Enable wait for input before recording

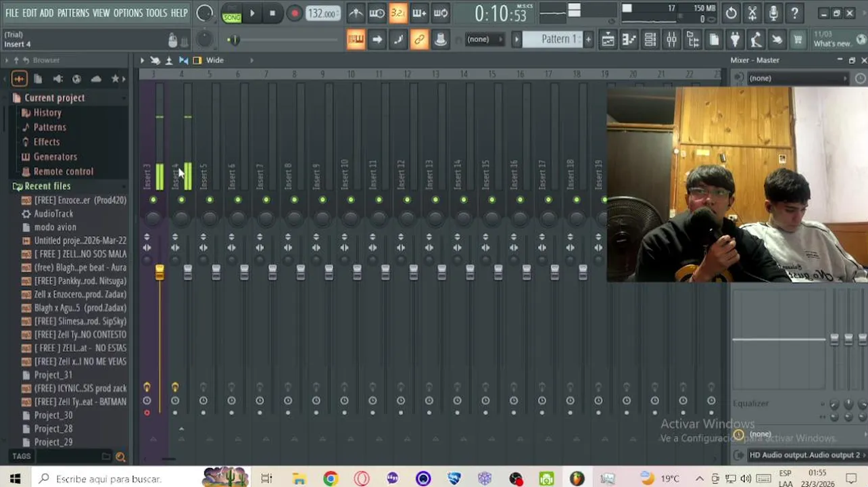click(377, 13)
